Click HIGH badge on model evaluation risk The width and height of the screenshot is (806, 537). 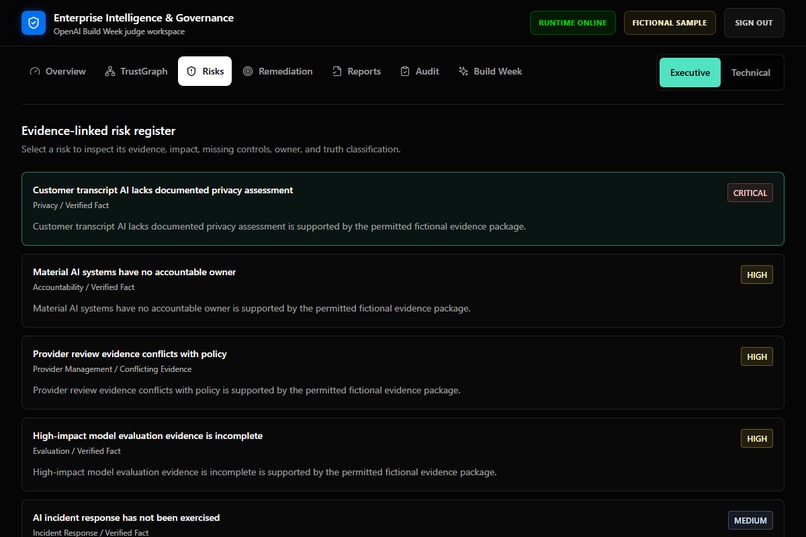coord(757,439)
